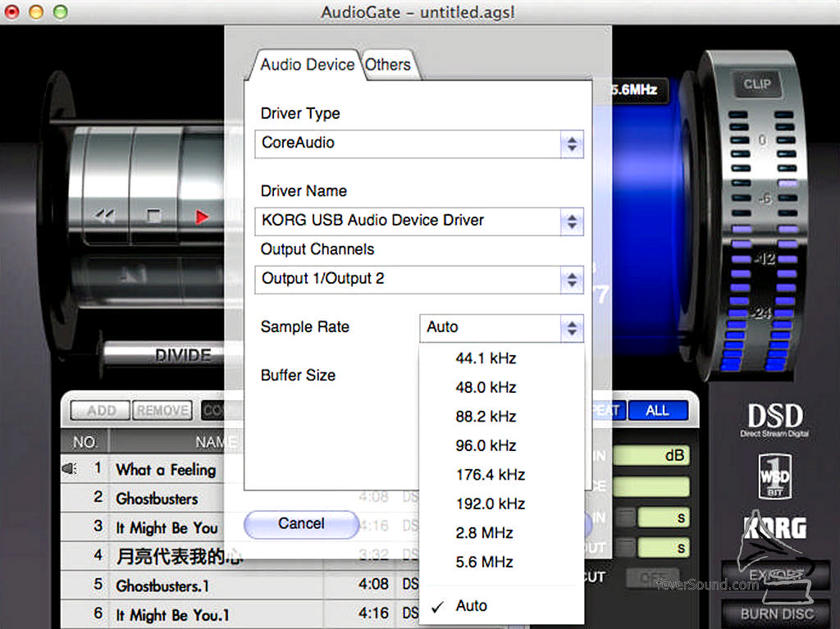Image resolution: width=840 pixels, height=629 pixels.
Task: Click the DIVIDE button
Action: pyautogui.click(x=183, y=355)
